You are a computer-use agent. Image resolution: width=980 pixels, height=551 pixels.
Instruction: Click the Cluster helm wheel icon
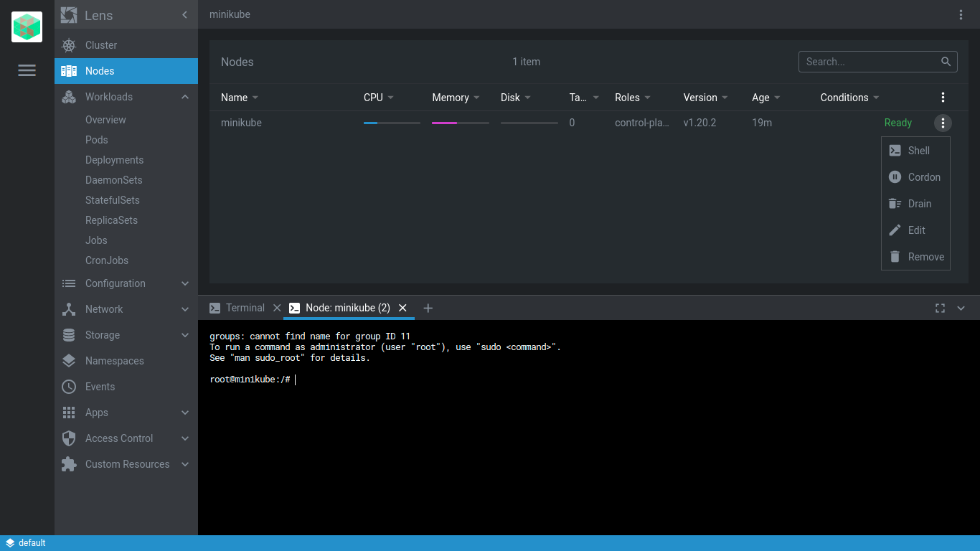[x=69, y=45]
